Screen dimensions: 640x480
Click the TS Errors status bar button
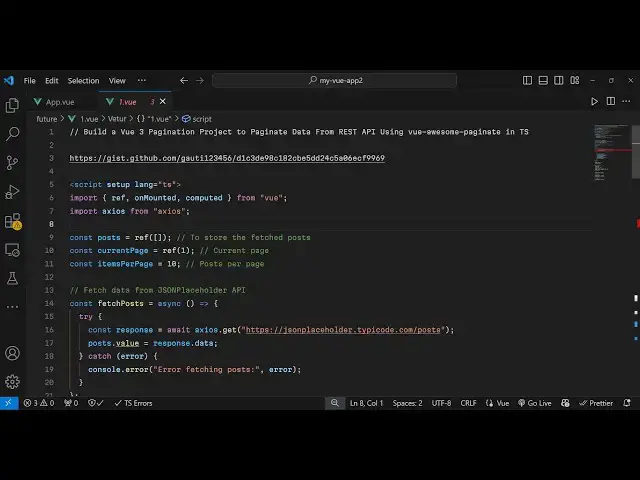(133, 403)
